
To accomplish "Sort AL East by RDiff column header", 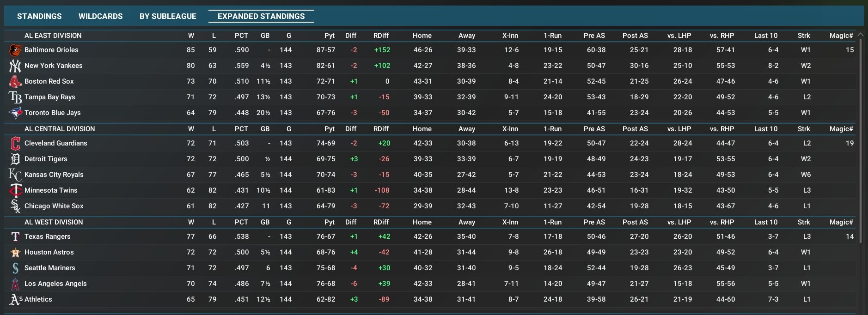I will point(381,36).
